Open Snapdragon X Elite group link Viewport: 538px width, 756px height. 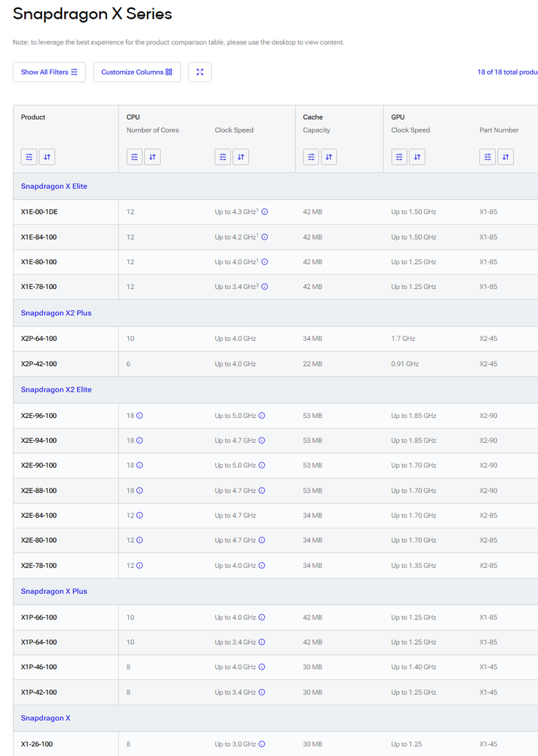pos(54,186)
